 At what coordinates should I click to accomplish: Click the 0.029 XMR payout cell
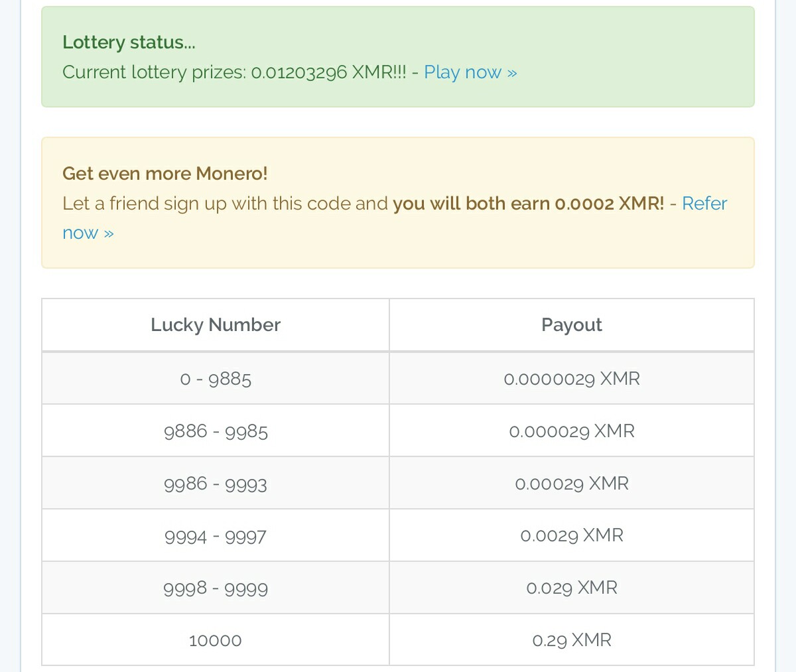click(572, 588)
